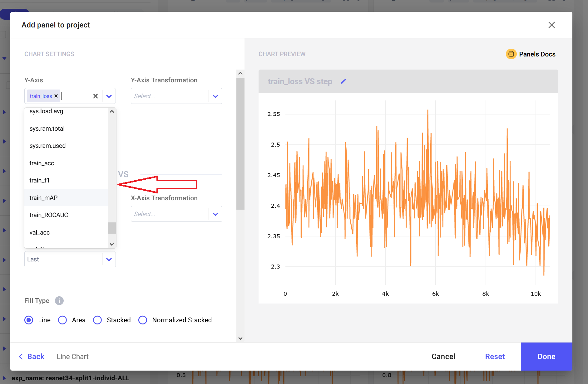Image resolution: width=588 pixels, height=384 pixels.
Task: Click the settings panel scroll up arrow
Action: tap(240, 74)
